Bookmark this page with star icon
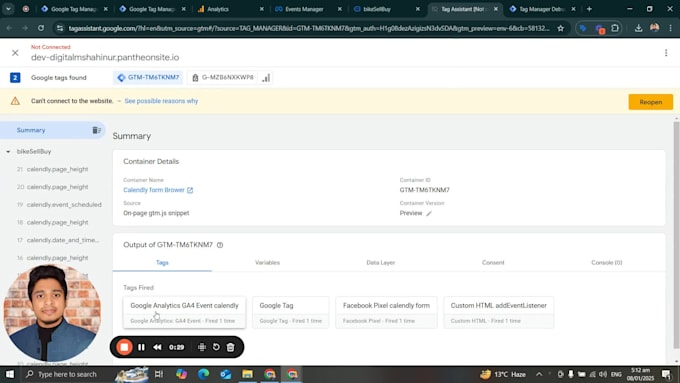 (x=561, y=28)
